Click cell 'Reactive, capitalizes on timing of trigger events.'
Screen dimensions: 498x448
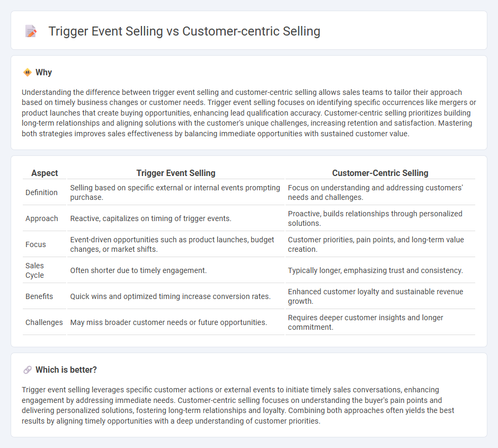176,218
